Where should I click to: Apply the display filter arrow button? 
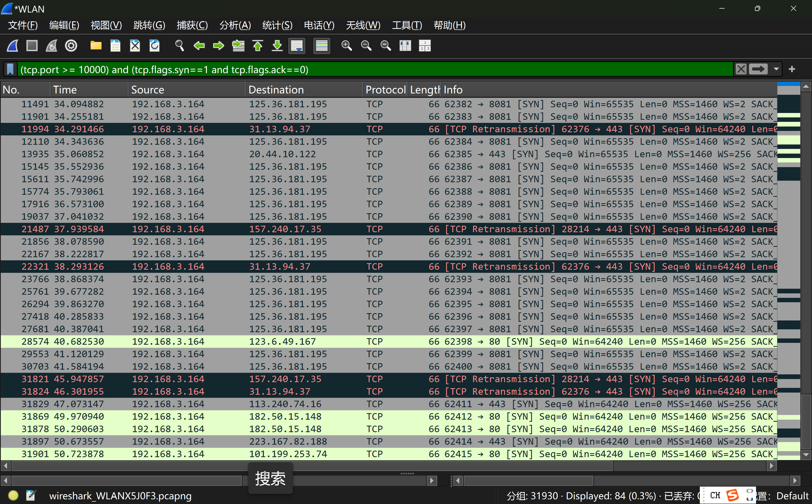coord(758,69)
